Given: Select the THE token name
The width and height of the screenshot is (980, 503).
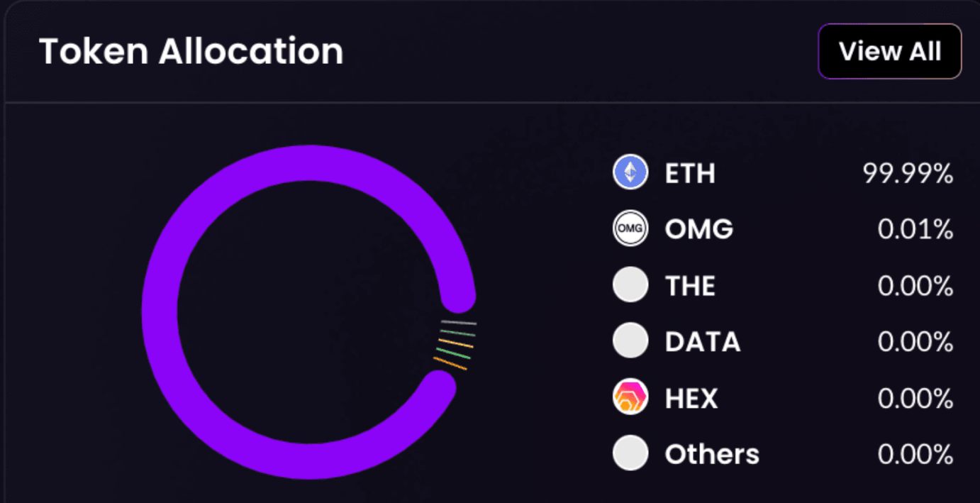Looking at the screenshot, I should [690, 286].
